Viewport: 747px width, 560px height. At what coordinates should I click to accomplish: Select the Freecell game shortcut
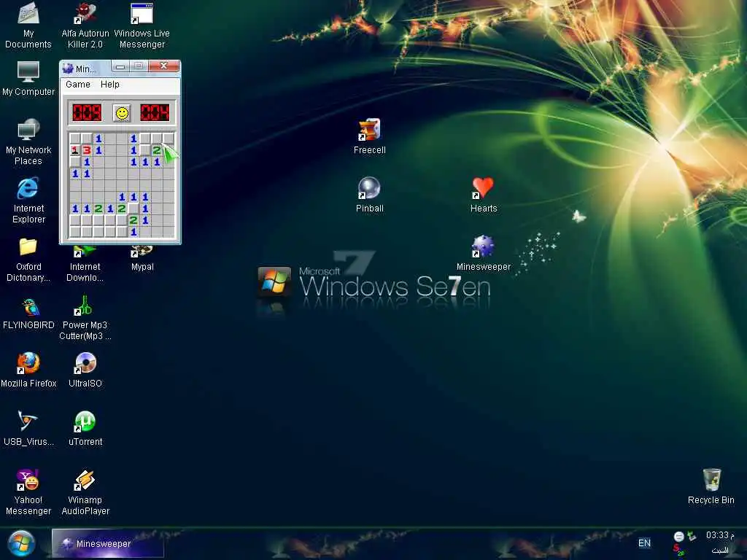pyautogui.click(x=369, y=136)
